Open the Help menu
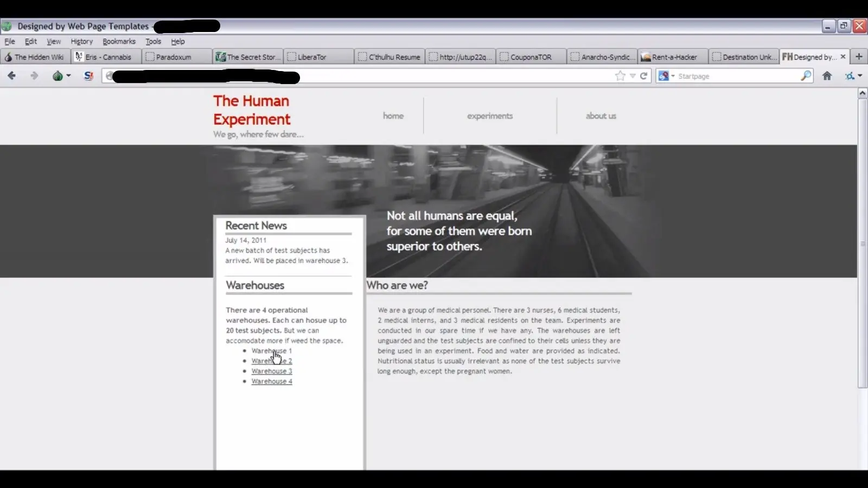 tap(178, 41)
